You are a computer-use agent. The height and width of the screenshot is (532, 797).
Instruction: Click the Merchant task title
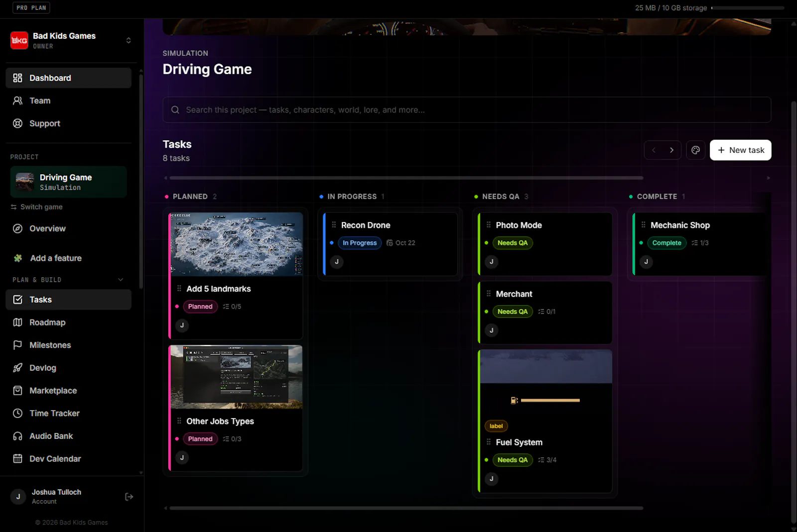[514, 294]
